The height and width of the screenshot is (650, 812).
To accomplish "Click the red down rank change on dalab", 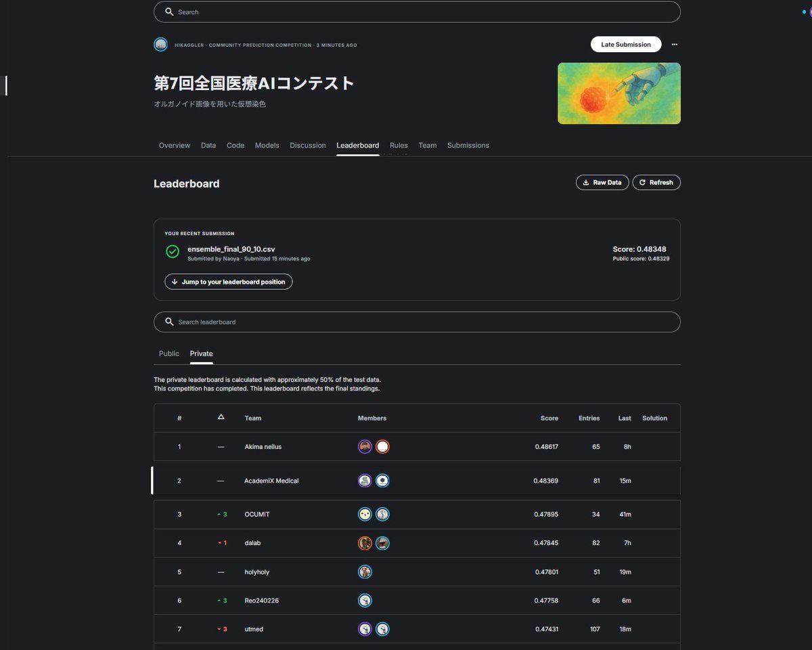I will [x=222, y=543].
